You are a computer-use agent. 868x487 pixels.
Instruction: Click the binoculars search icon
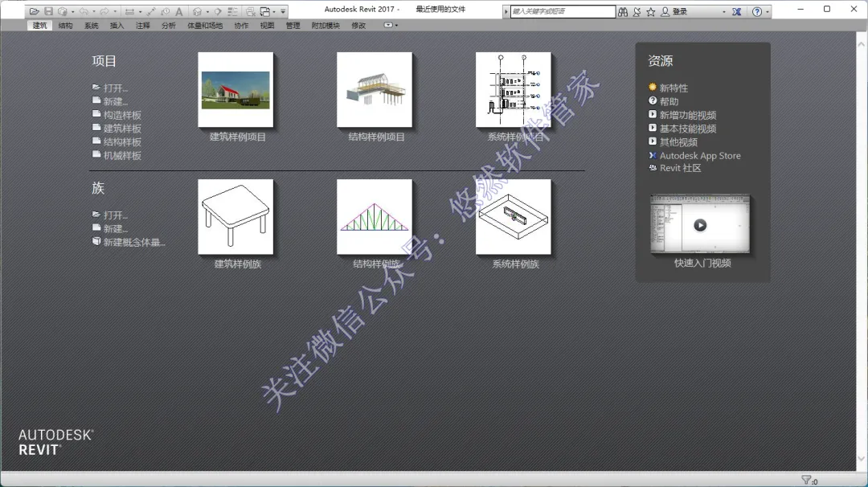(623, 11)
